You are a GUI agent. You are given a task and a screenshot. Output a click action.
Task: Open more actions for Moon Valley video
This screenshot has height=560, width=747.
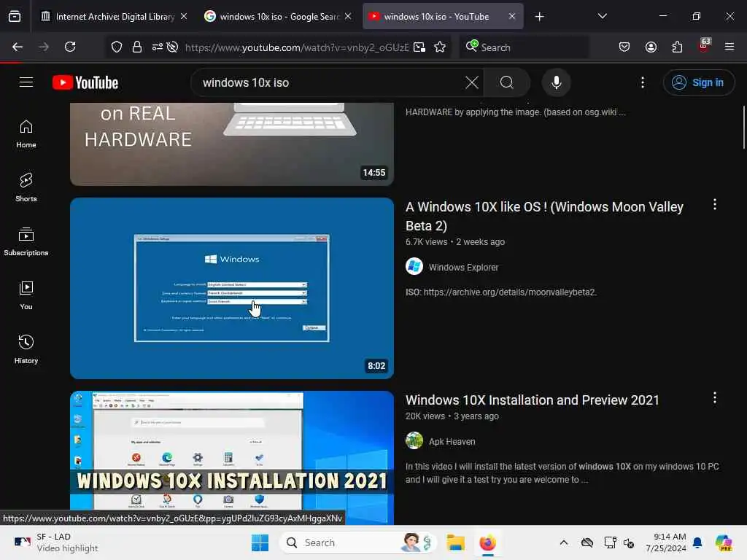pyautogui.click(x=715, y=205)
